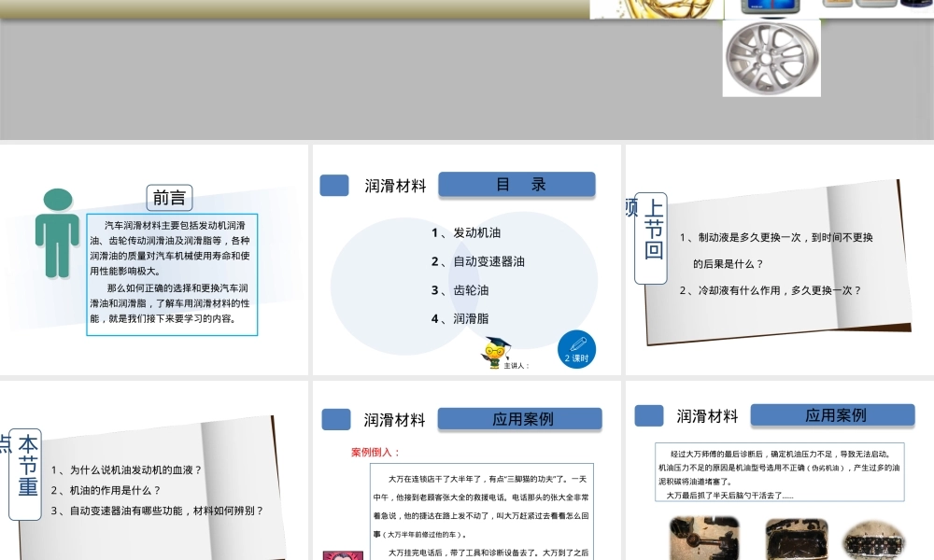Click the 的后果是什么？ continuation line

728,263
